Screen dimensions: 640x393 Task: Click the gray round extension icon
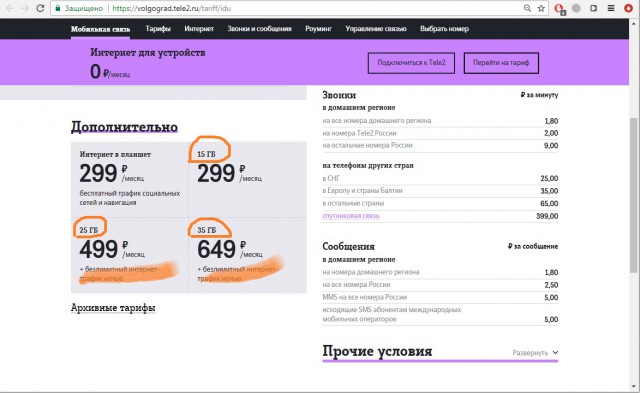pos(576,8)
